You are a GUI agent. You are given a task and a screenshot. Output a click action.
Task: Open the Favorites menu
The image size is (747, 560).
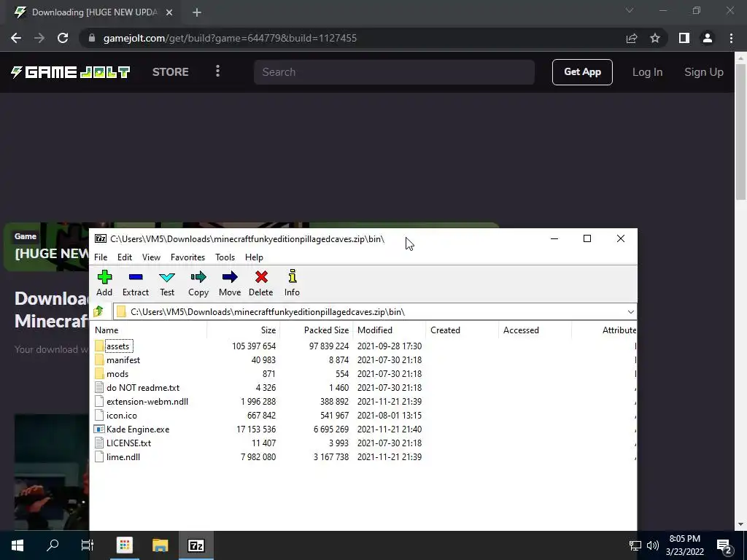point(187,257)
